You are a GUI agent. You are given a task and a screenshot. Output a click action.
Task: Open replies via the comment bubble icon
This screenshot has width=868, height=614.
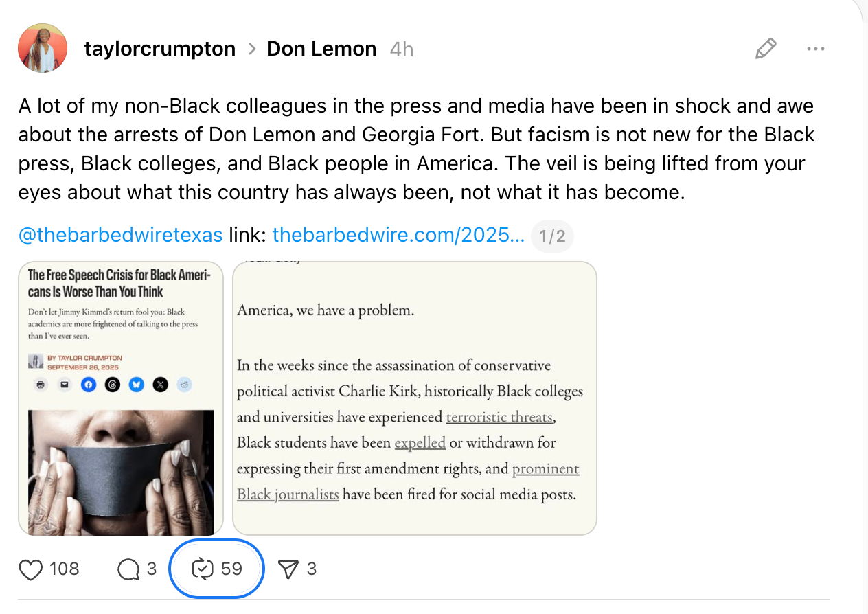128,569
